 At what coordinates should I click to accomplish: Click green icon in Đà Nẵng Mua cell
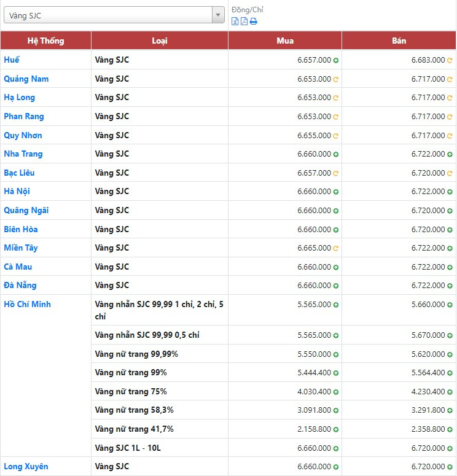pos(336,286)
